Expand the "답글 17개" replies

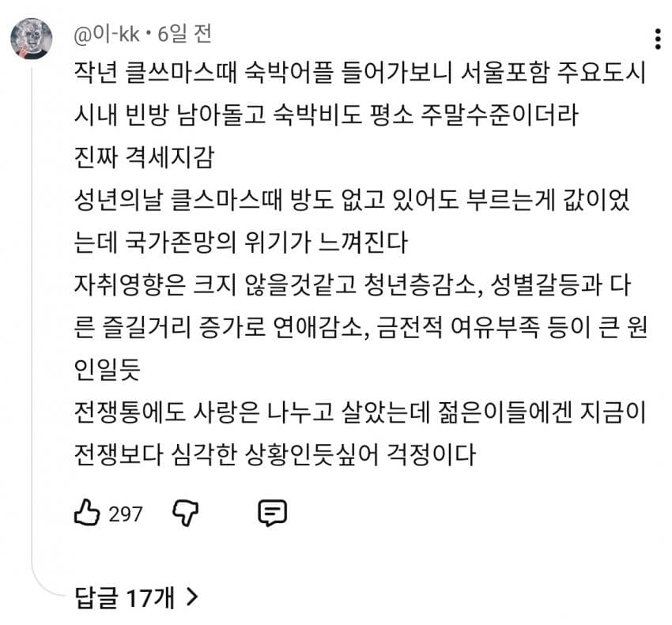click(x=125, y=598)
